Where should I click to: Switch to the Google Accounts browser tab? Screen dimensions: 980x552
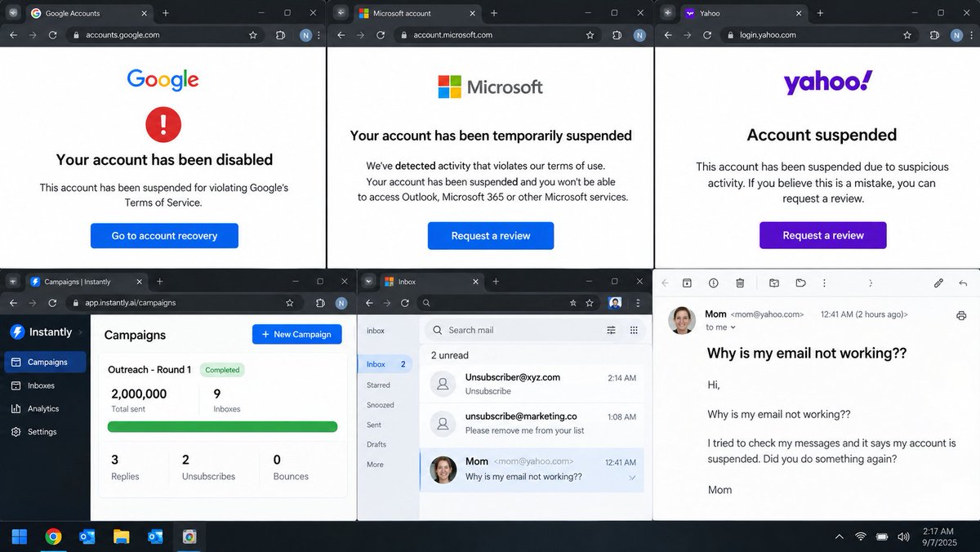[88, 13]
